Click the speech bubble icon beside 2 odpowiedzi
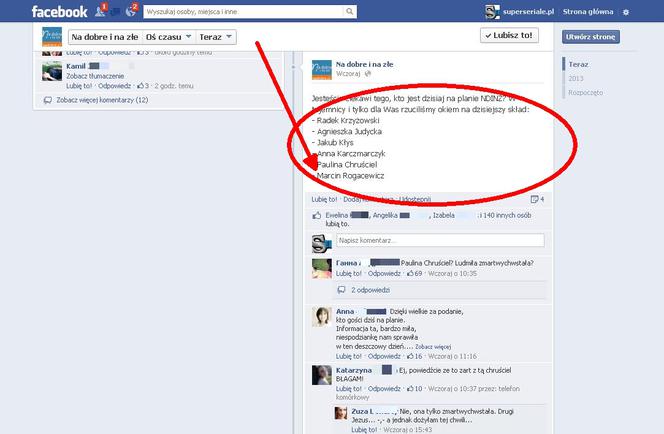This screenshot has height=434, width=664. [341, 290]
